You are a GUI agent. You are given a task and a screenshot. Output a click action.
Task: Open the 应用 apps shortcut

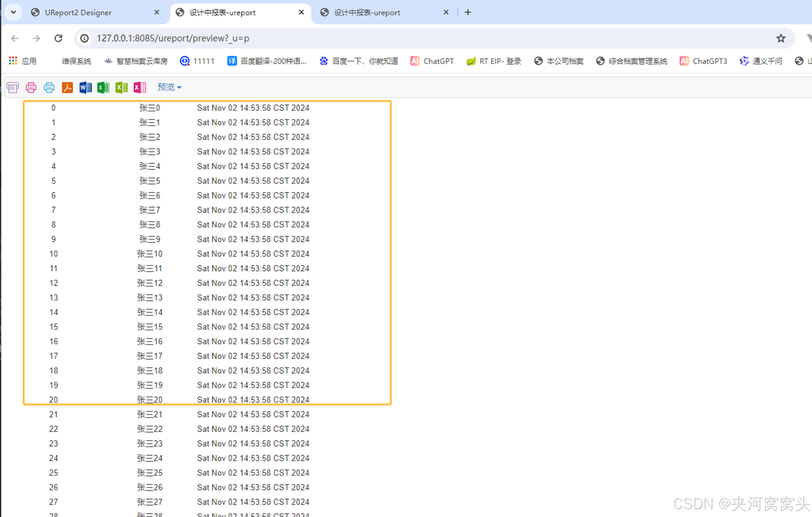[23, 61]
